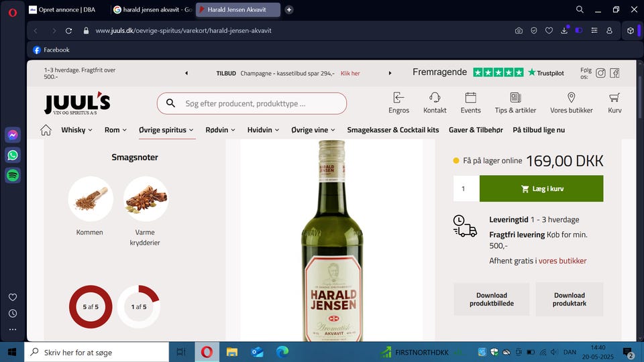Open the Facebook bookmark
This screenshot has width=644, height=362.
pyautogui.click(x=52, y=50)
